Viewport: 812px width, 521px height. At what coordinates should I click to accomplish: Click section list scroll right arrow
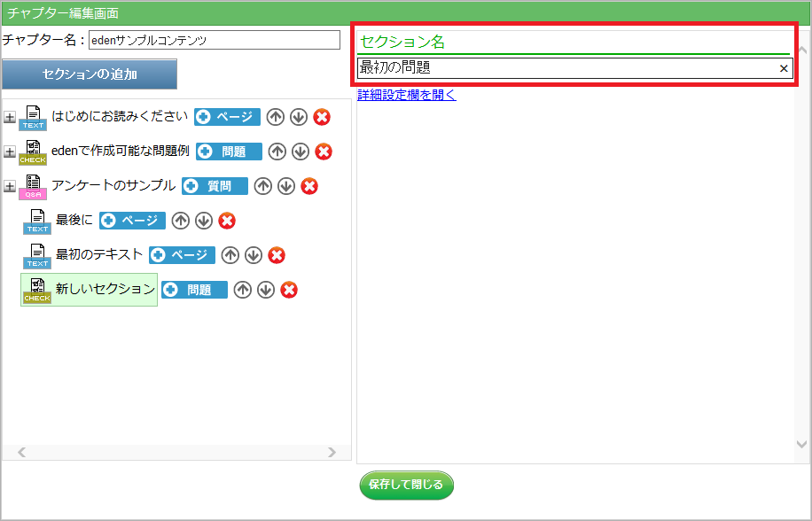332,452
